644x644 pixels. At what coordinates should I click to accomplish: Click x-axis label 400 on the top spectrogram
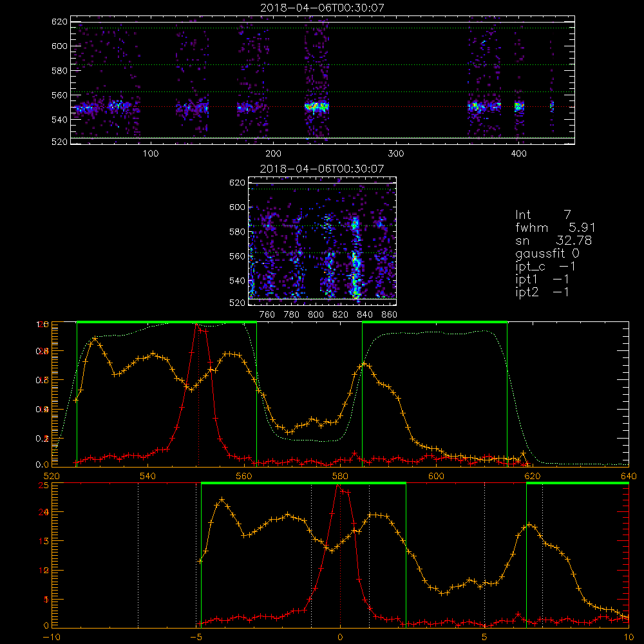click(x=518, y=154)
